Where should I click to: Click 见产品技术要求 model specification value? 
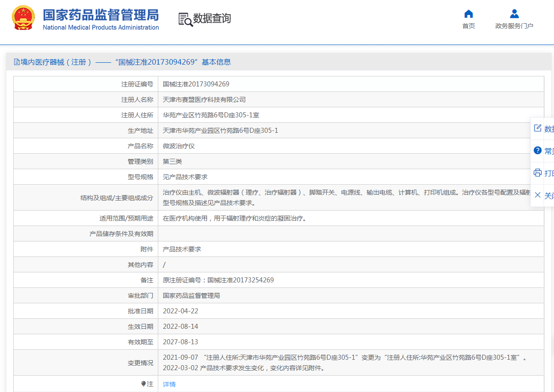185,177
